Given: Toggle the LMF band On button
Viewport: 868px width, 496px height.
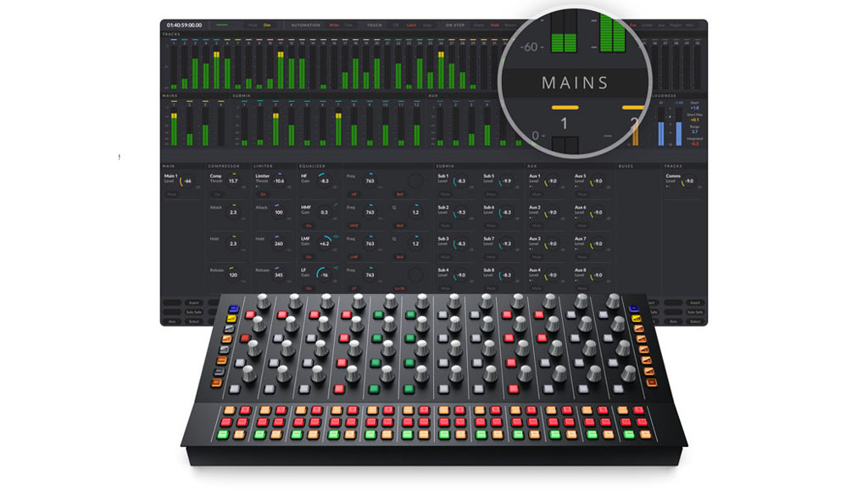Looking at the screenshot, I should (309, 258).
